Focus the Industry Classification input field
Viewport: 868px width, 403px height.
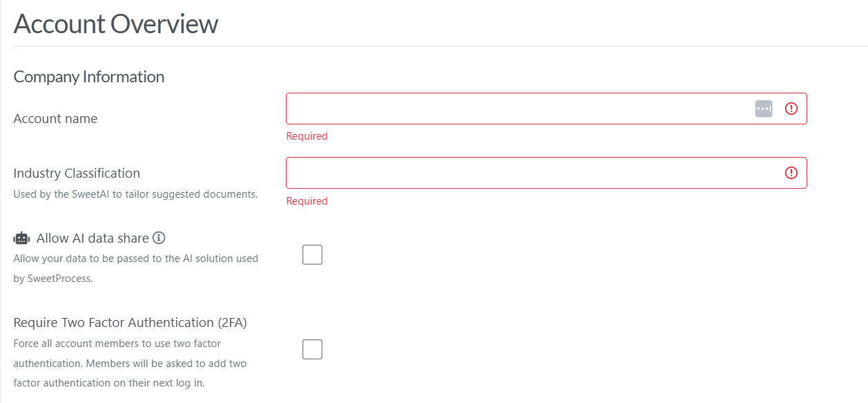point(532,173)
